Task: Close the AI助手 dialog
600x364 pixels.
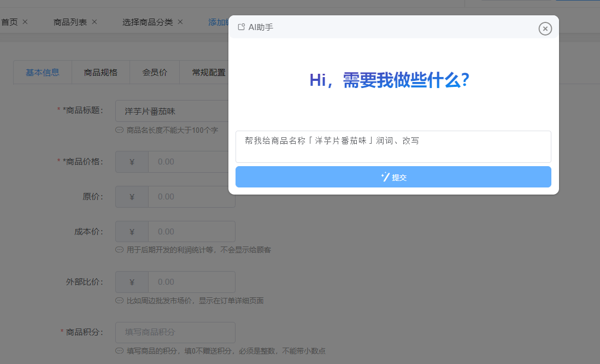Action: click(x=545, y=29)
